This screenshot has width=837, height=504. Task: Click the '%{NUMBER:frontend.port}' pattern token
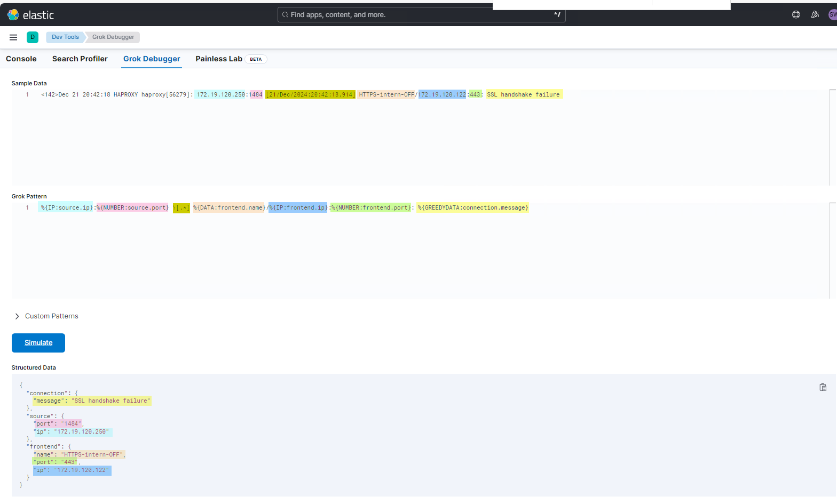371,207
